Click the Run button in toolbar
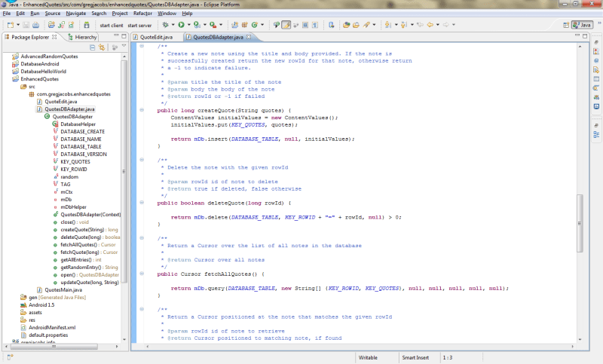This screenshot has width=603, height=364. point(181,25)
